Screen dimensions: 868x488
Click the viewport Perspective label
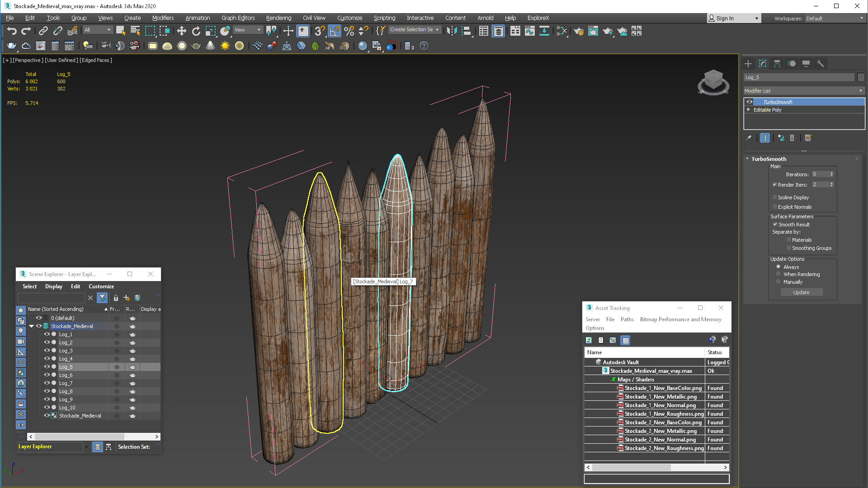click(x=28, y=60)
